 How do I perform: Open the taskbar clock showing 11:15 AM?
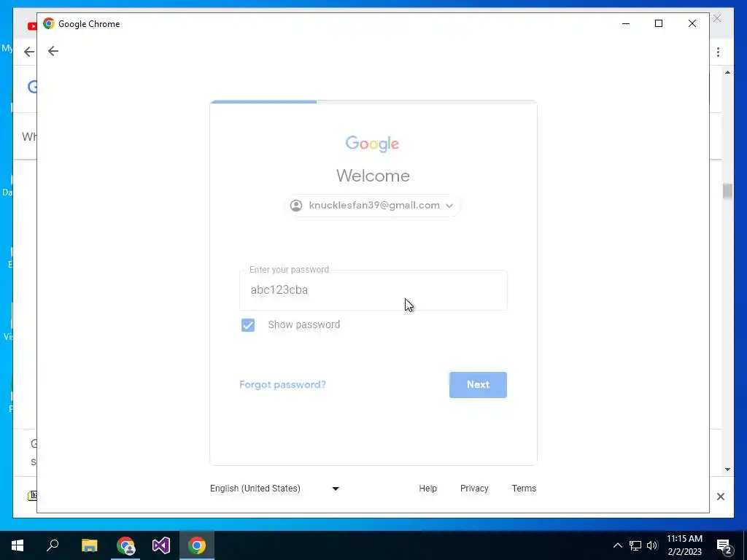pos(684,545)
